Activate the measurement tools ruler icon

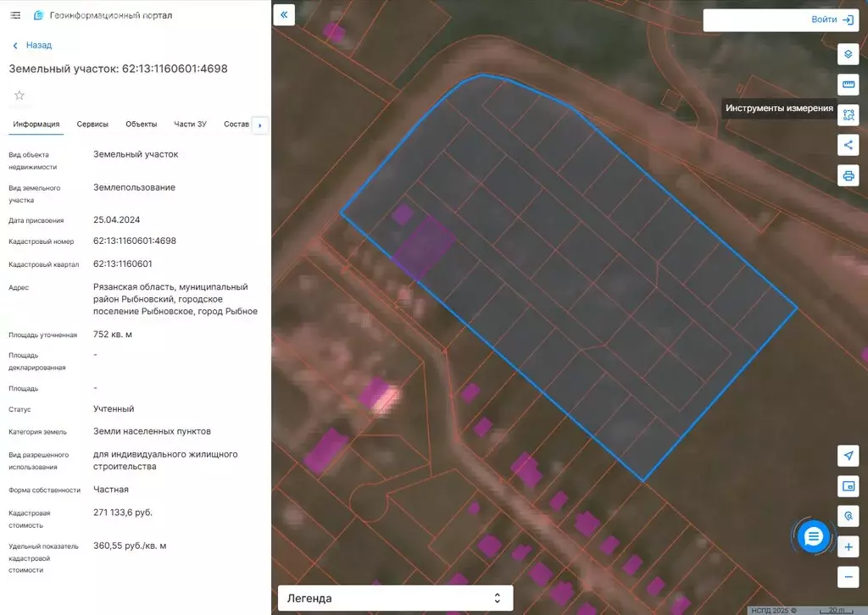pyautogui.click(x=848, y=85)
